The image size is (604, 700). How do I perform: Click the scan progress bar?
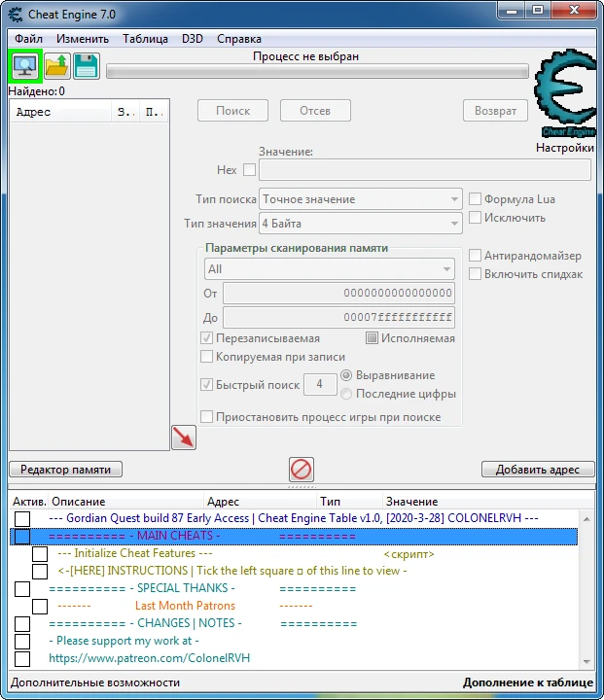(317, 71)
